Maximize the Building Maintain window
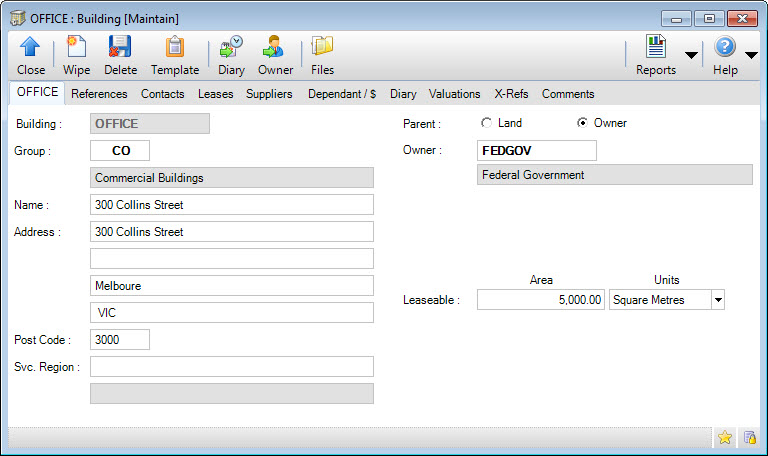Screen dimensions: 768x456 pyautogui.click(x=709, y=19)
